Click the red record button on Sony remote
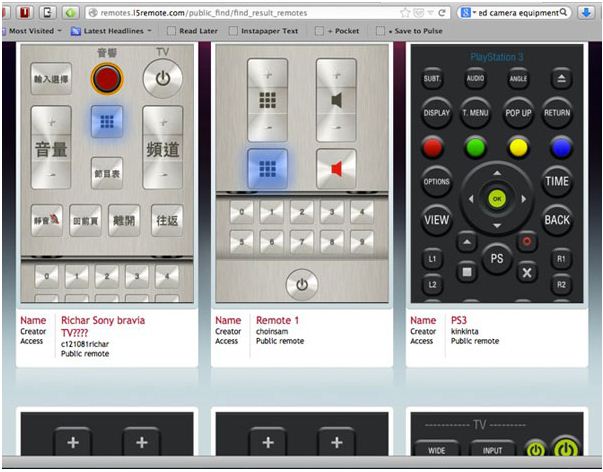Viewport: 603px width, 472px height. coord(107,78)
